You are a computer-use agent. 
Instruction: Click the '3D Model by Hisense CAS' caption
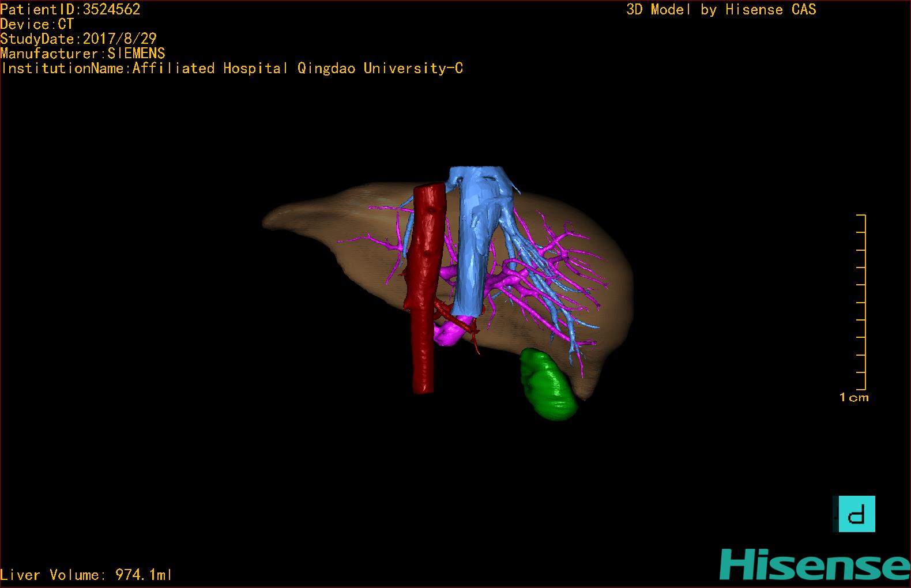click(721, 9)
